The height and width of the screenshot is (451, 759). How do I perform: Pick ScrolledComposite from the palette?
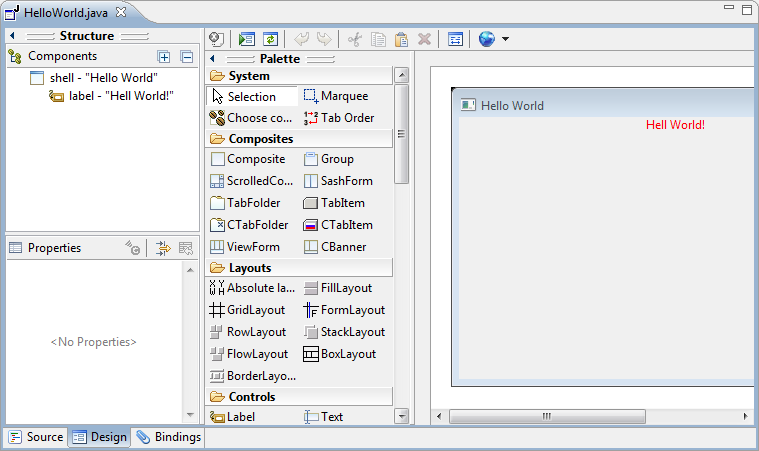coord(252,180)
